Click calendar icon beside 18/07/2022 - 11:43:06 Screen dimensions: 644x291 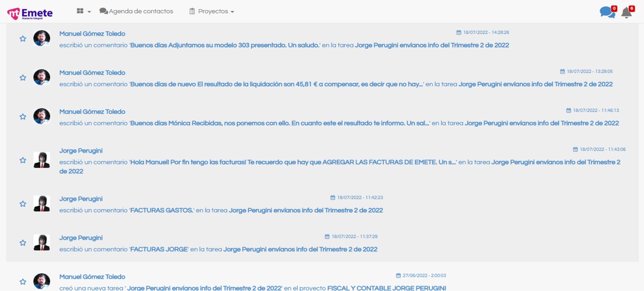pyautogui.click(x=575, y=150)
